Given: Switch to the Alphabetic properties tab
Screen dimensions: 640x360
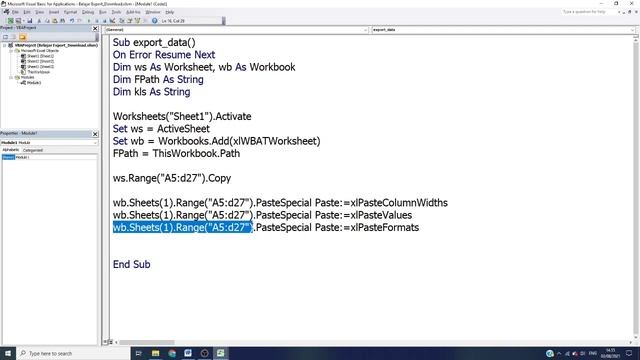Looking at the screenshot, I should tap(11, 150).
